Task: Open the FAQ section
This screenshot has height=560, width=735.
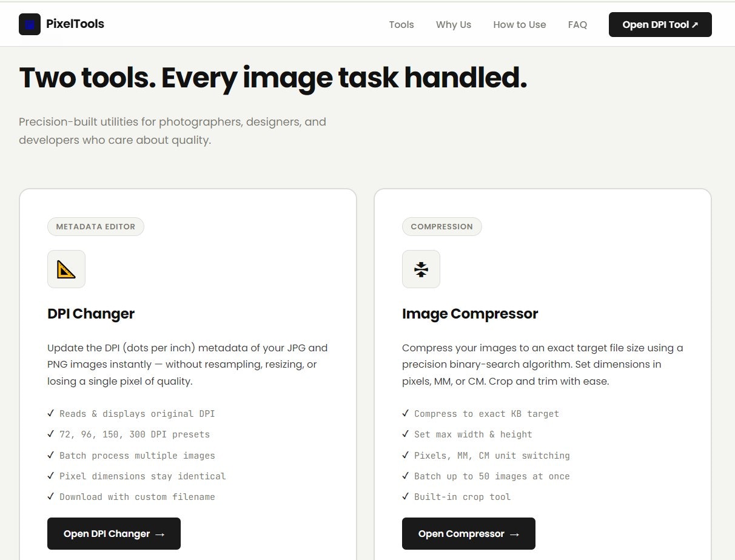Action: point(577,24)
